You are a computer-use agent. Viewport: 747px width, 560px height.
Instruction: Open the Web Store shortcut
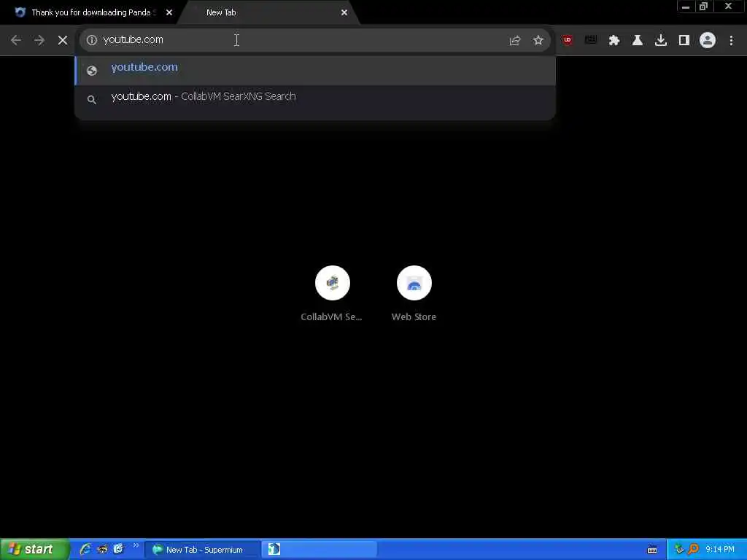pos(414,294)
